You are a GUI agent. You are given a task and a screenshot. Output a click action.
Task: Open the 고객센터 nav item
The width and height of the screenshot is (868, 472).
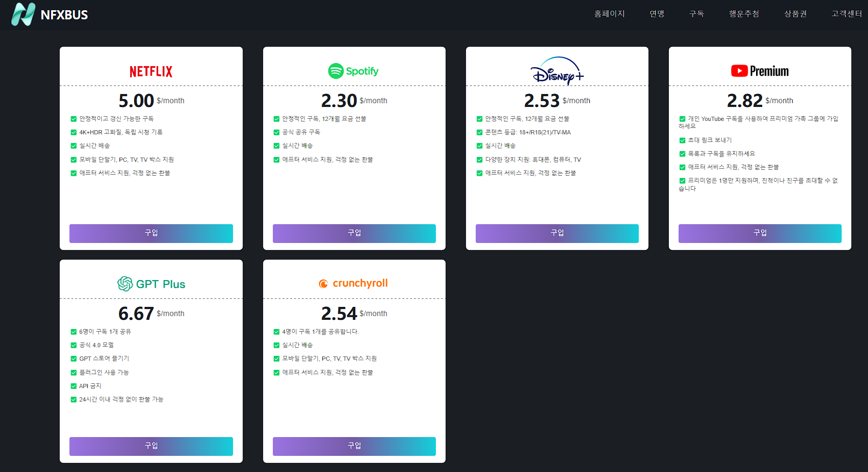(846, 13)
